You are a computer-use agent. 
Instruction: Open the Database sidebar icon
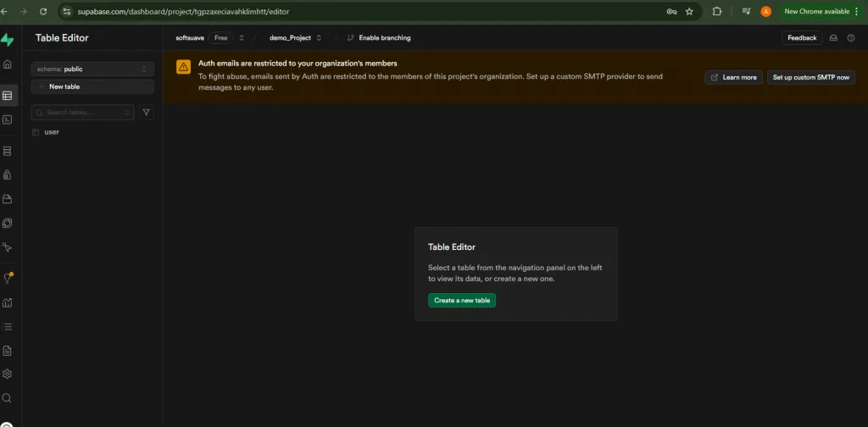[x=7, y=151]
